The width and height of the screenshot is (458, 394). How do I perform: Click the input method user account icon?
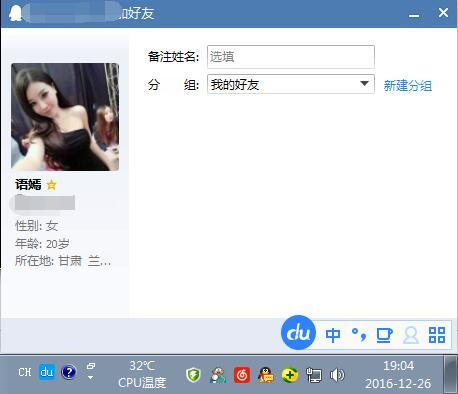(x=411, y=335)
